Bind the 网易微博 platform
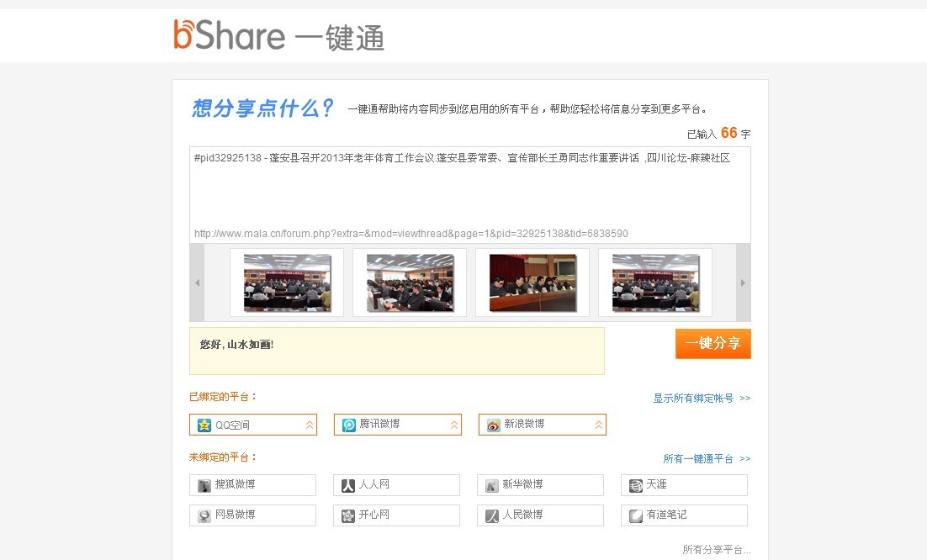 [x=252, y=515]
